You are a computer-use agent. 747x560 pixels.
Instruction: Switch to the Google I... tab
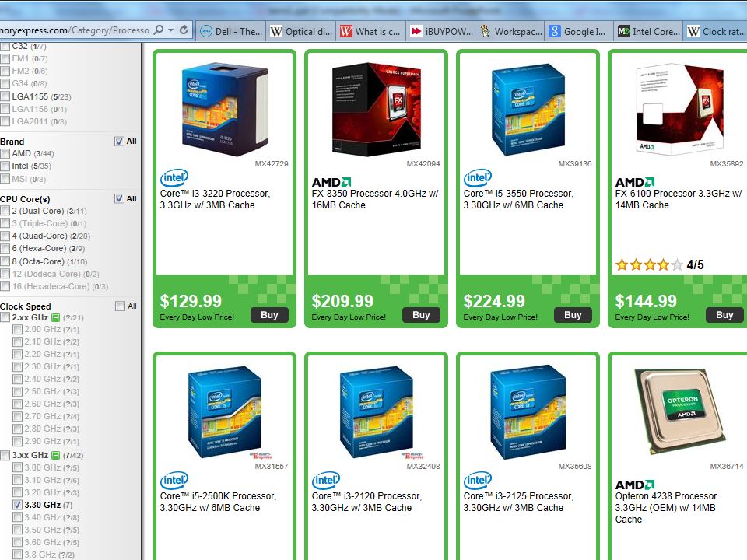click(580, 32)
